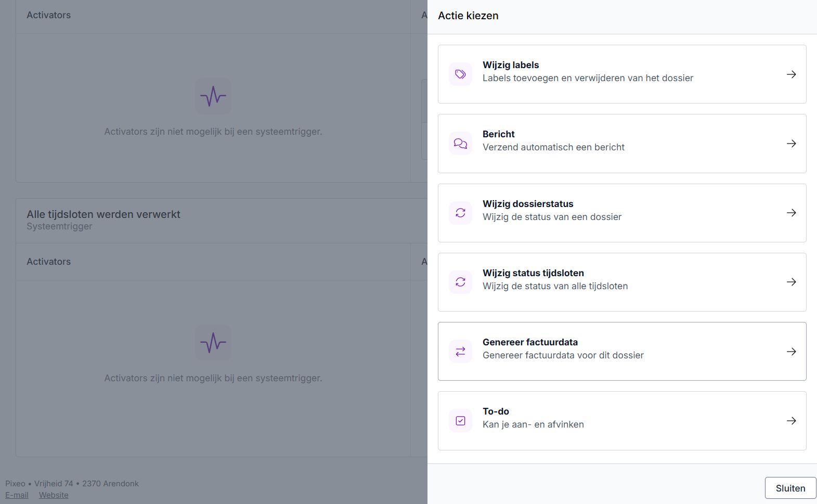Open Genereer factuurdata via its right arrow
Screen dimensions: 817x504
coord(791,352)
